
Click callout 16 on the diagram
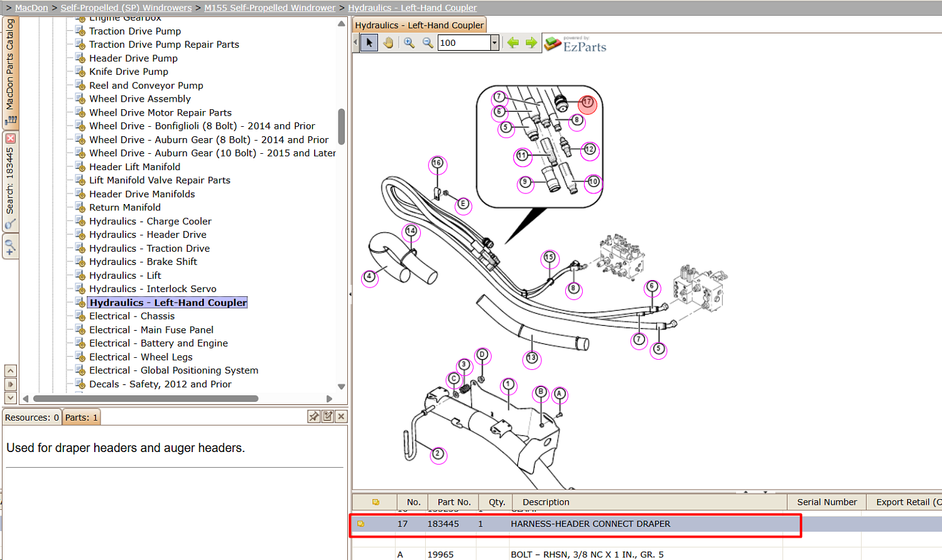[437, 164]
